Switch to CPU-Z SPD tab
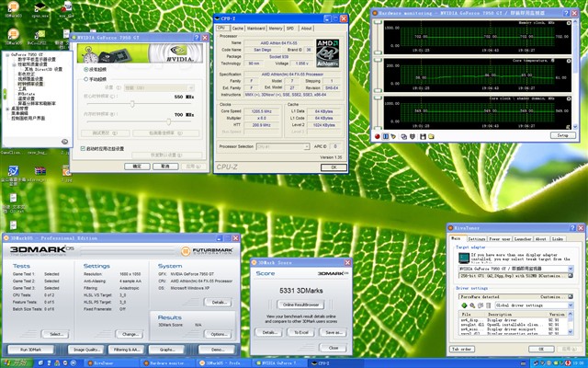This screenshot has height=368, width=588. pos(290,29)
